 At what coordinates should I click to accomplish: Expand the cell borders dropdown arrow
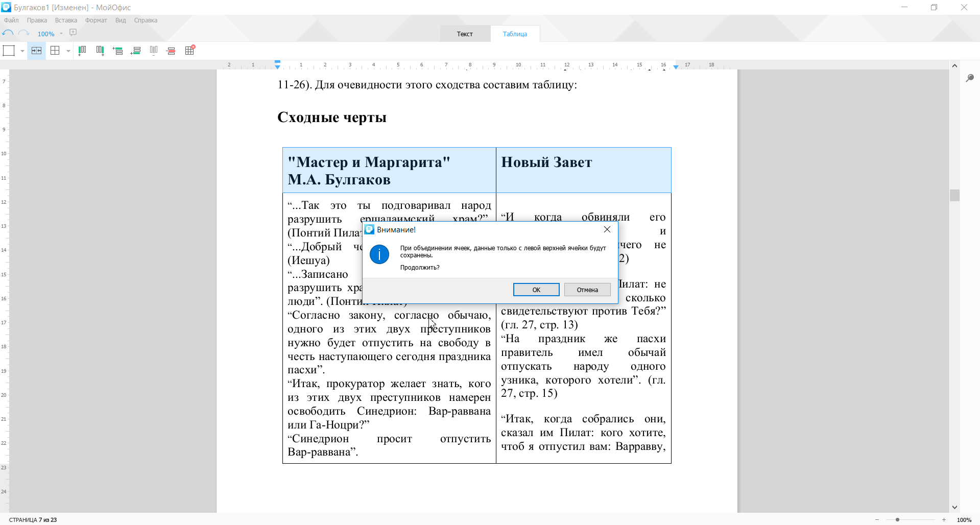[x=22, y=51]
